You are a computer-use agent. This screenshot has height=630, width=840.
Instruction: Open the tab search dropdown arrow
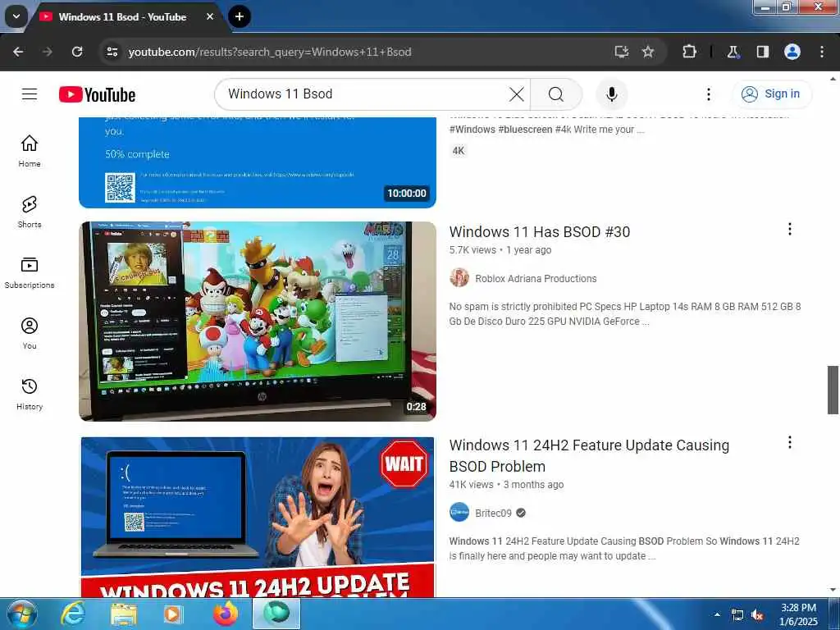click(x=16, y=16)
